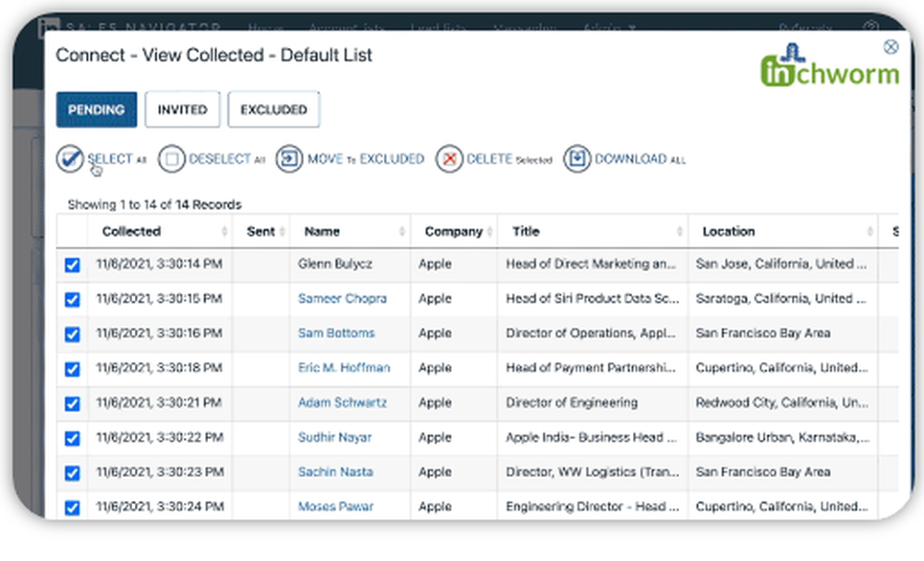
Task: Click the timestamp 11/6/2021, 3:30:14 PM
Action: point(159,263)
